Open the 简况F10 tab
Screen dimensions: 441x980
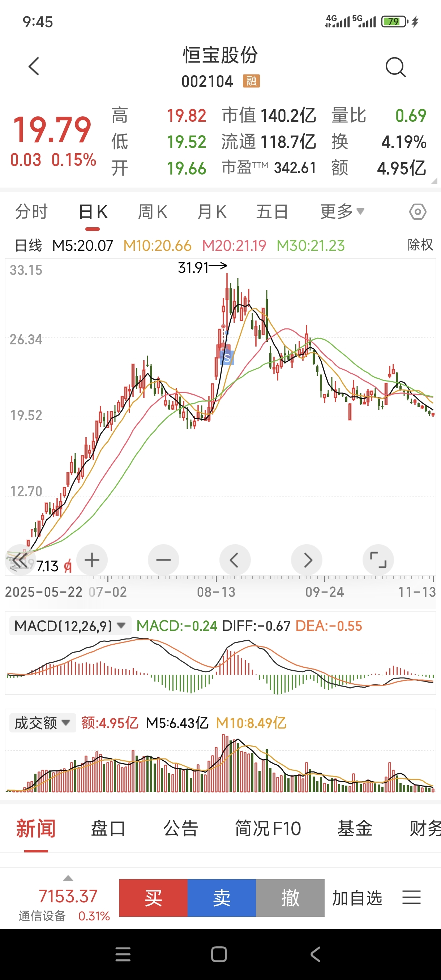click(x=268, y=828)
